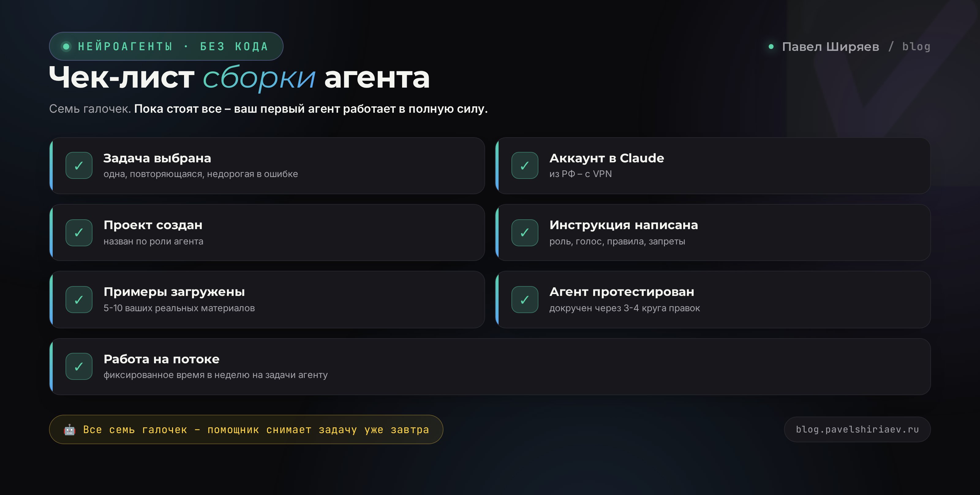Click the 'Агент протестирован' title

point(622,292)
